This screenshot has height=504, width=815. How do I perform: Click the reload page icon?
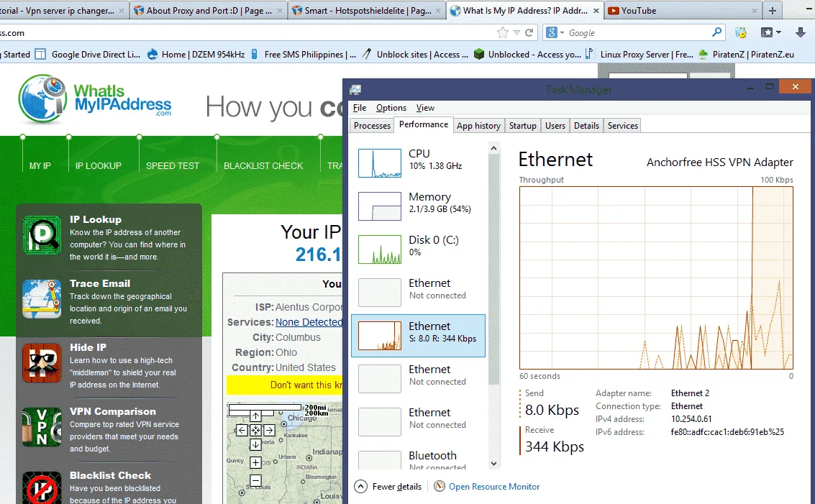pos(529,33)
